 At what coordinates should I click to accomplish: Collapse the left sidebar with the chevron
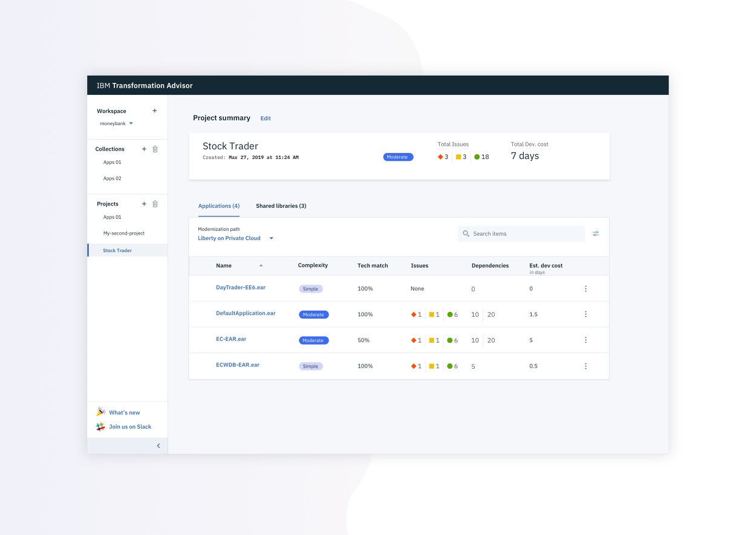pos(158,446)
